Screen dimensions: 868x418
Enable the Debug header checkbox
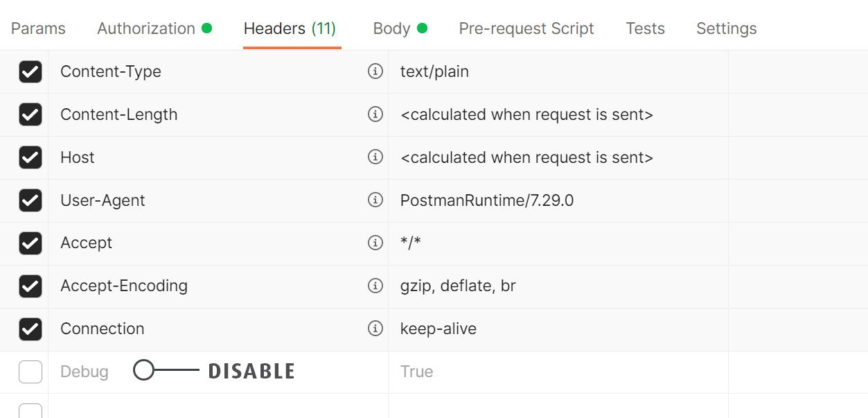click(30, 372)
